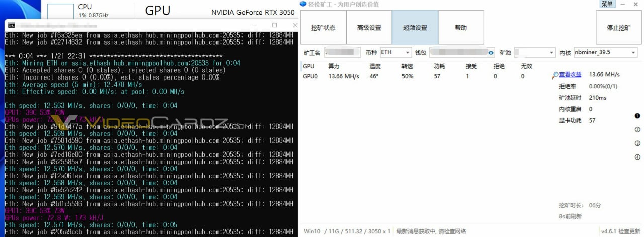Click the 无效 invalid column header
Image resolution: width=644 pixels, height=237 pixels.
pos(526,66)
